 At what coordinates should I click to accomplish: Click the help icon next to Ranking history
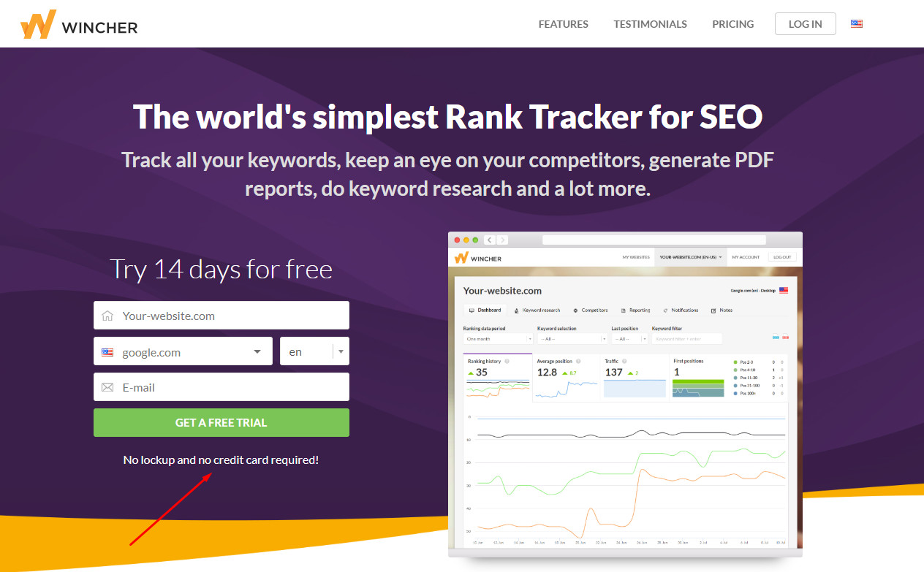(x=507, y=361)
